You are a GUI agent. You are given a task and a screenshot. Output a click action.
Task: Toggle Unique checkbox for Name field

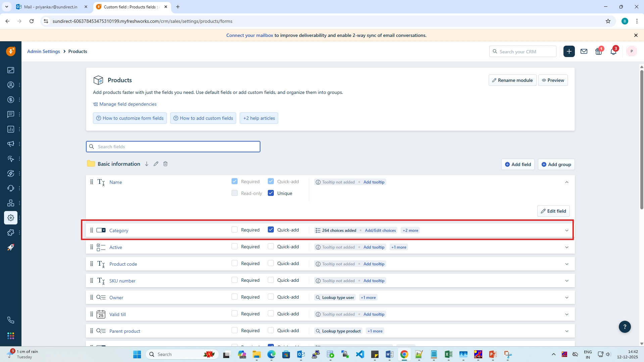271,193
